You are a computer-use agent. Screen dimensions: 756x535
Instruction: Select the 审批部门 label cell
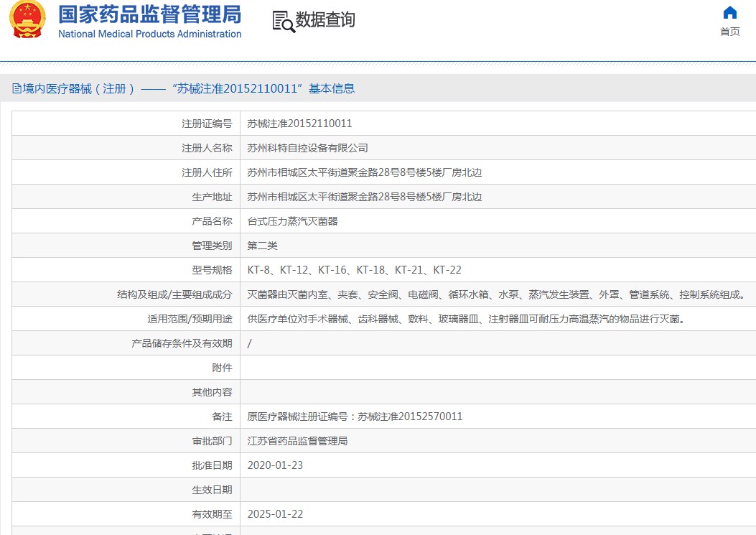[126, 442]
